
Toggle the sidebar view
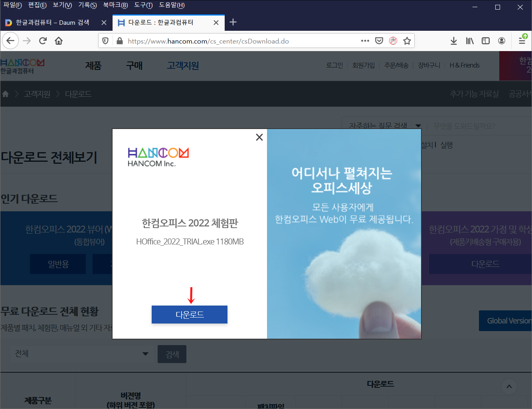click(x=486, y=41)
